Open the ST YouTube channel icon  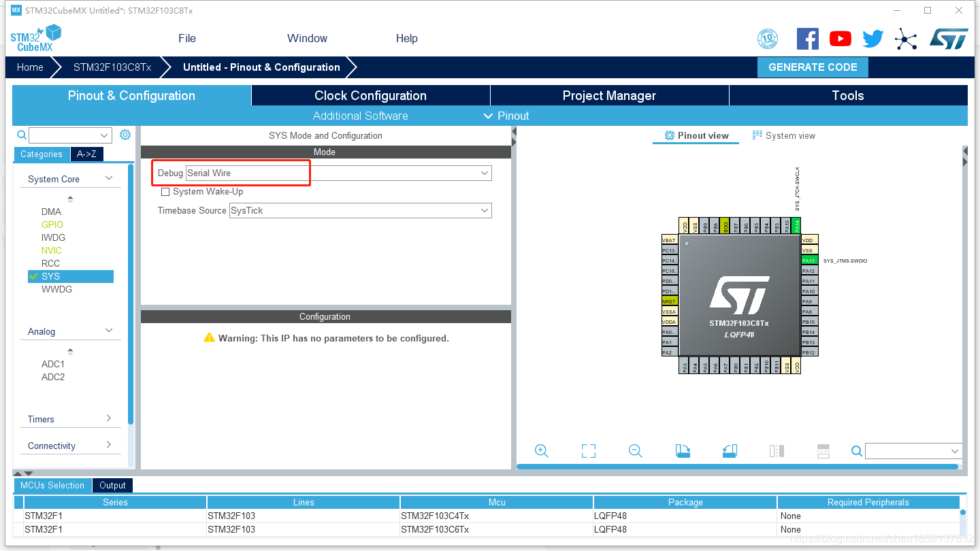[x=840, y=39]
